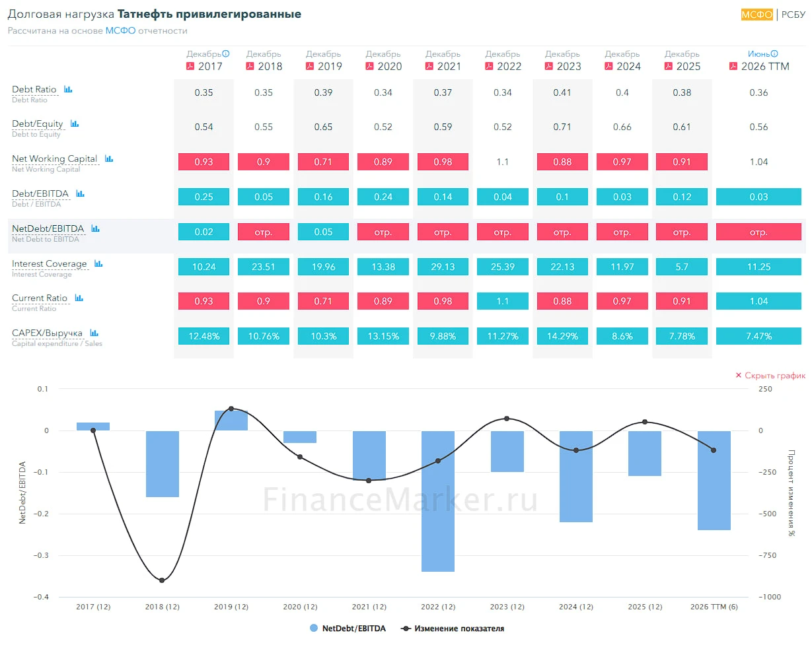This screenshot has width=812, height=649.
Task: Click Debt/EBITDA value 0.25 for 2017
Action: (204, 197)
